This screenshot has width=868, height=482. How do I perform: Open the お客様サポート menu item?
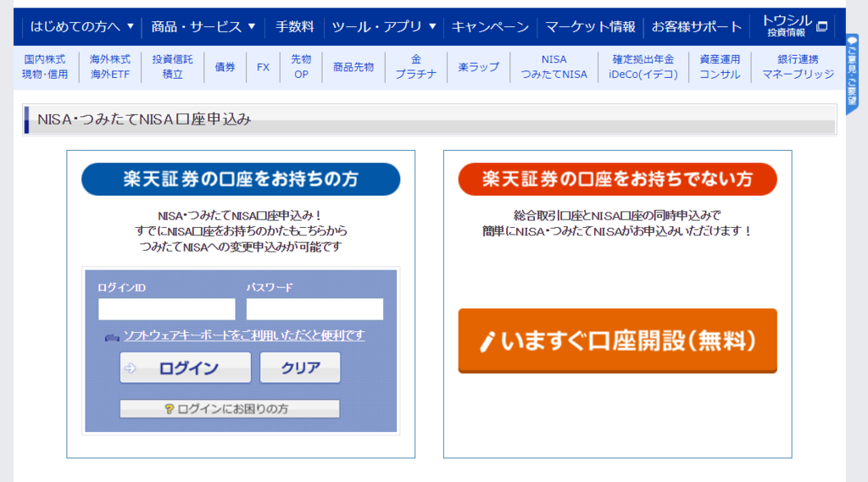(x=697, y=26)
